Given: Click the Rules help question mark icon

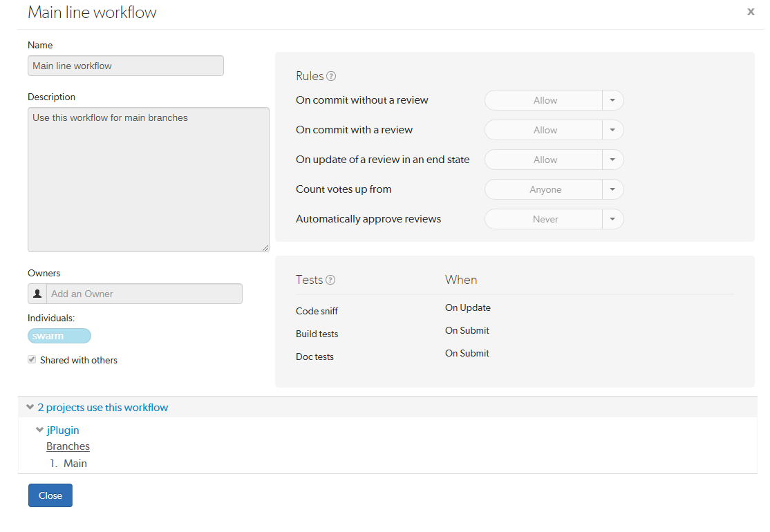Looking at the screenshot, I should point(331,76).
